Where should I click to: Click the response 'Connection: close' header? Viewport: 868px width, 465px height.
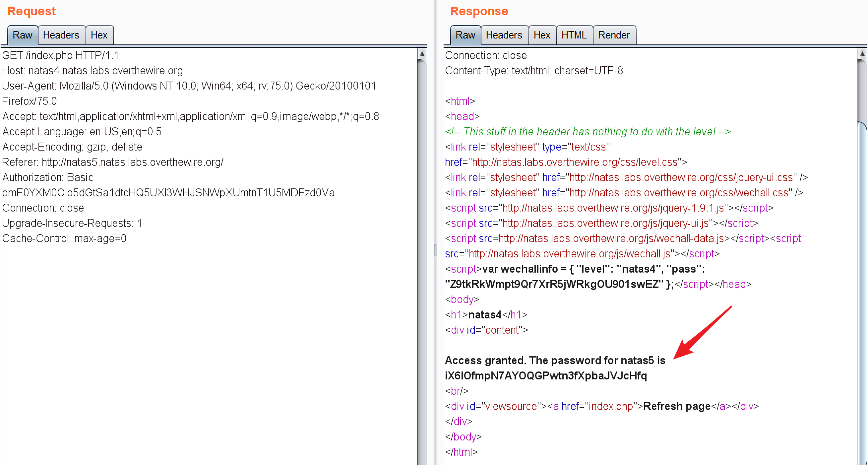486,55
